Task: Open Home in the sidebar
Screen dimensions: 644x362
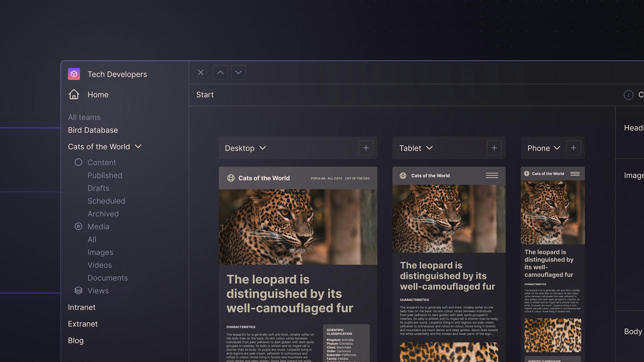Action: click(x=98, y=94)
